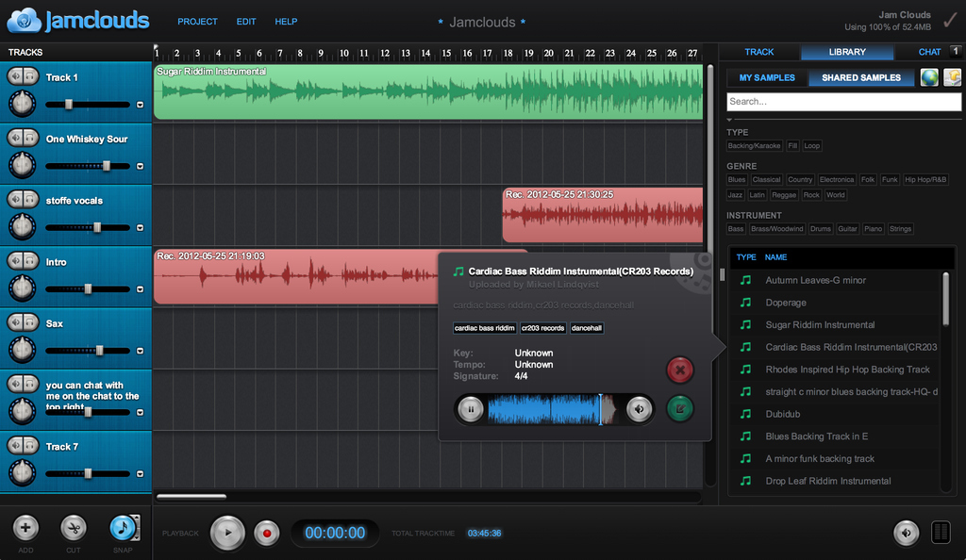
Task: Select the SHARED SAMPLES tab
Action: 860,77
